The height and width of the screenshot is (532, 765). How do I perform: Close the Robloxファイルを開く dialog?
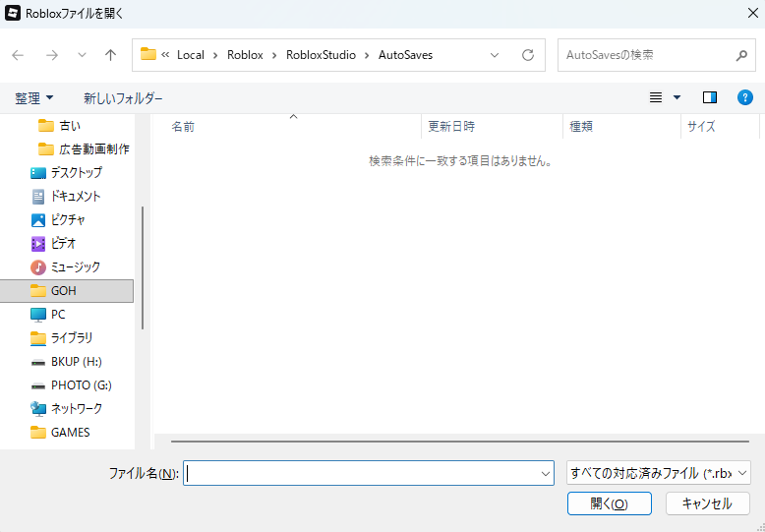click(753, 13)
